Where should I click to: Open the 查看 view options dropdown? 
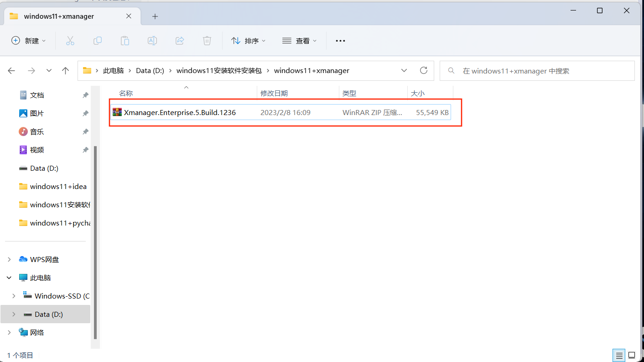click(300, 41)
